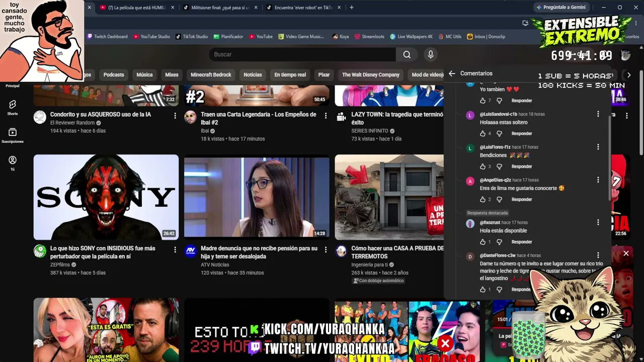Select The Walt Disney Company chip
The width and height of the screenshot is (644, 362).
(371, 75)
